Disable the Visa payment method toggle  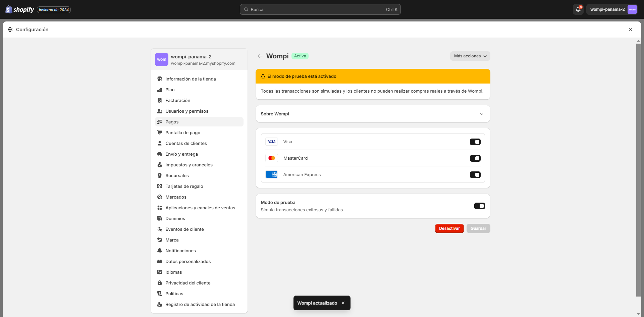click(x=475, y=142)
